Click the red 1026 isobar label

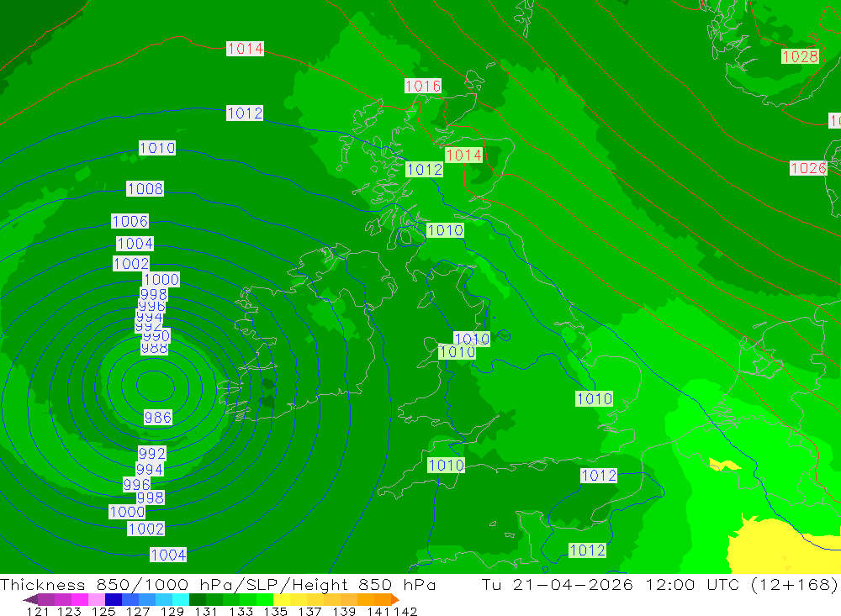(808, 168)
